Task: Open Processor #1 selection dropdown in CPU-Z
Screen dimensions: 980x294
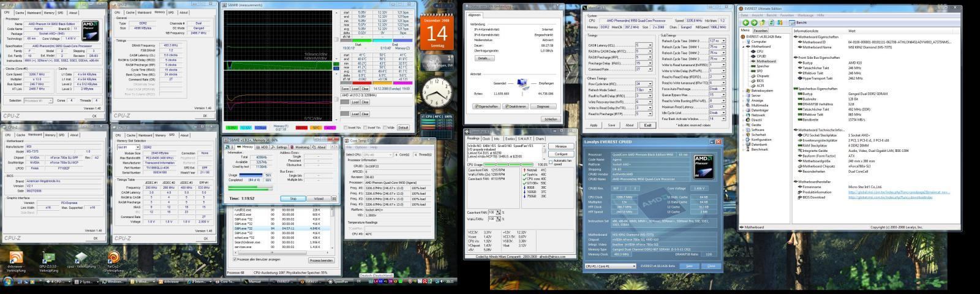Action: pyautogui.click(x=40, y=100)
